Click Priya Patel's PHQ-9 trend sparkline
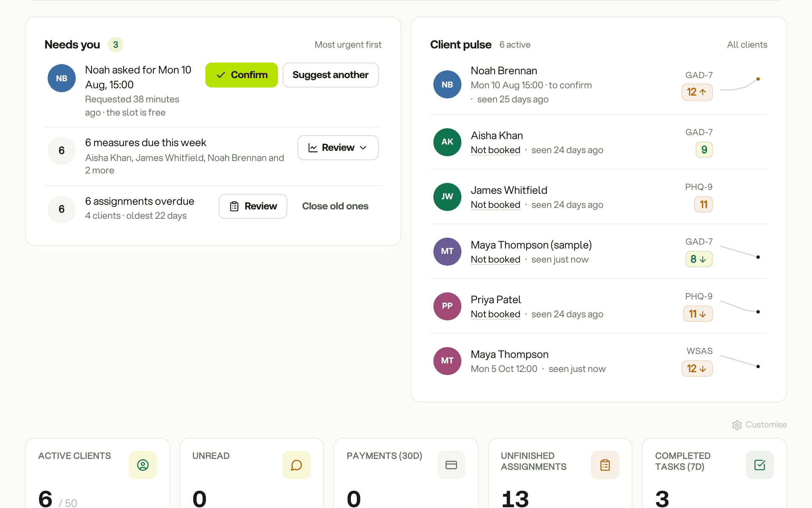 [x=740, y=306]
